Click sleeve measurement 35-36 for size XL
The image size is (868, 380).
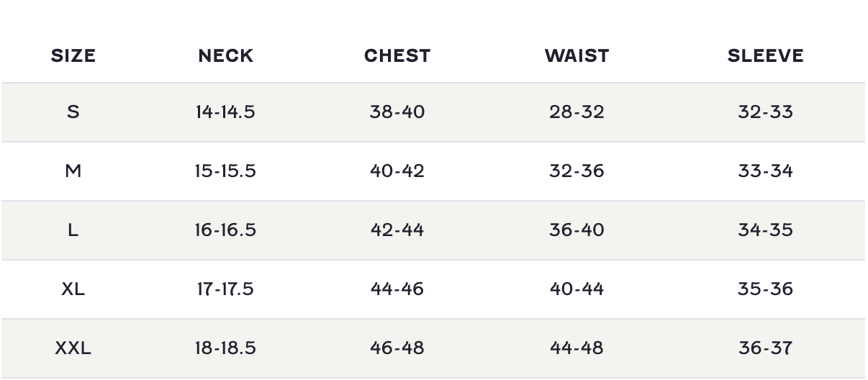(x=765, y=289)
